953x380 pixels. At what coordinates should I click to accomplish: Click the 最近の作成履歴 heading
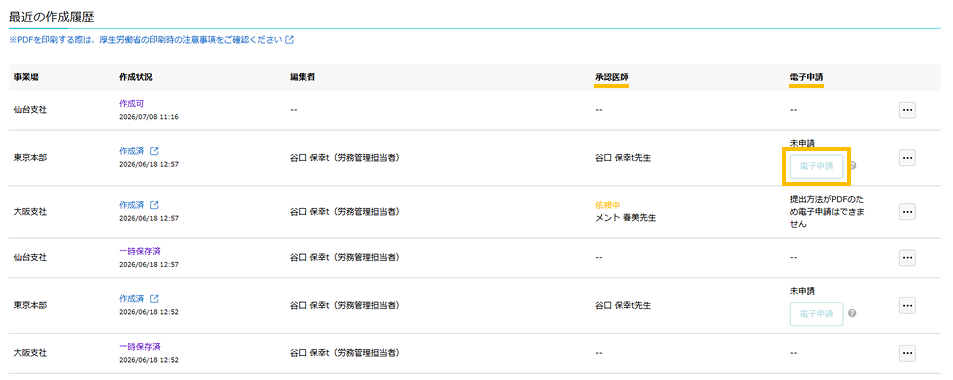(52, 16)
